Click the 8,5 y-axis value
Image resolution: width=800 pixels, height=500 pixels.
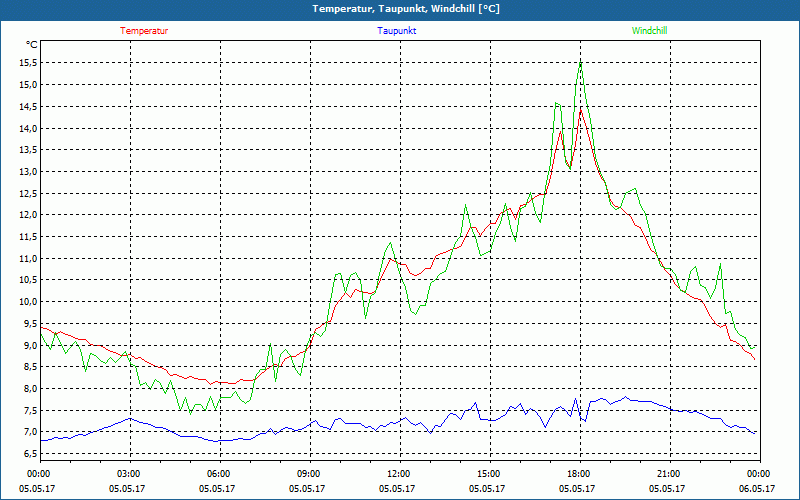click(30, 367)
